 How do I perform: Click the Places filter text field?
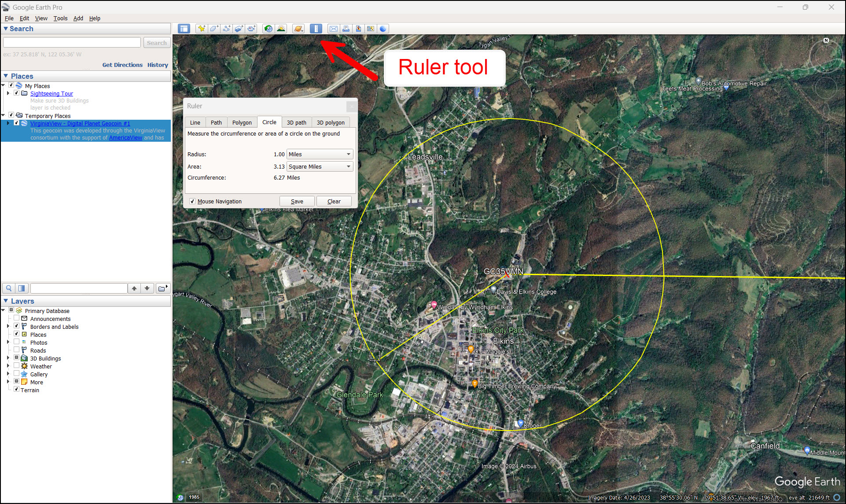pyautogui.click(x=79, y=288)
